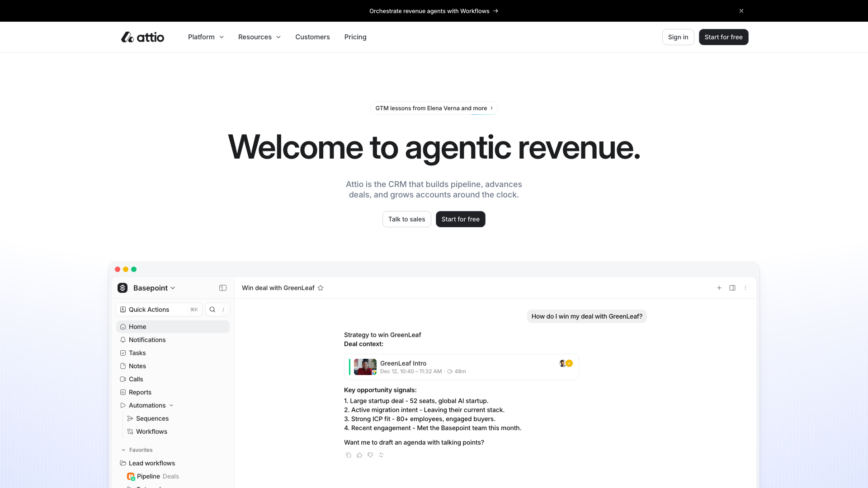Open the GreenLeaf Intro call thumbnail
Screen dimensions: 868x488
click(365, 367)
